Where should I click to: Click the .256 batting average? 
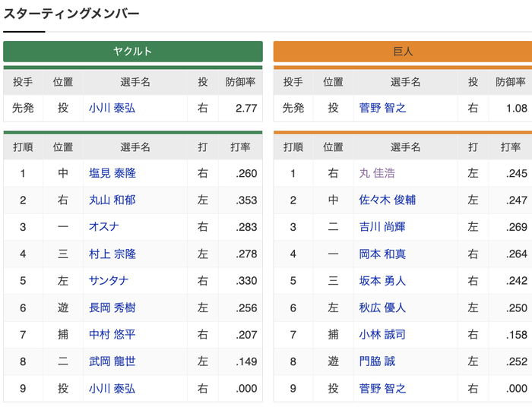point(246,308)
